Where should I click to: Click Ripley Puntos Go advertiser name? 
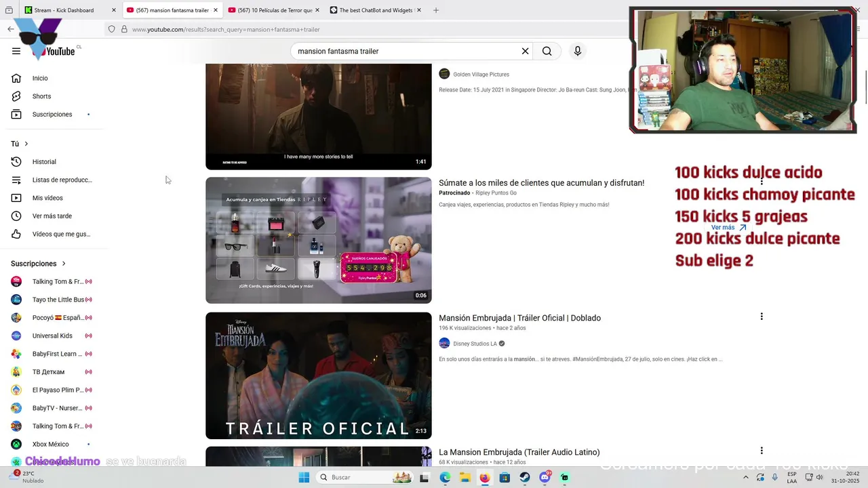(x=496, y=193)
